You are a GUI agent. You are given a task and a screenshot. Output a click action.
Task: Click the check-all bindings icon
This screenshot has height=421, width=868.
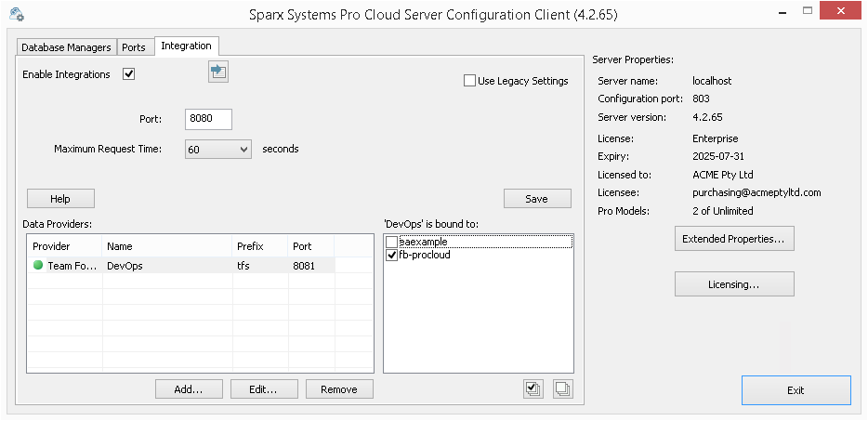[533, 389]
